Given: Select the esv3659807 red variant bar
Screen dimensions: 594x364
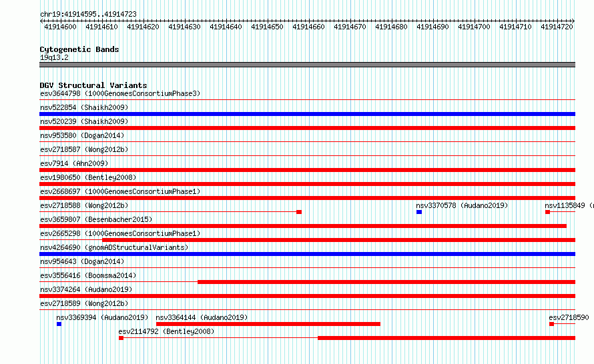Looking at the screenshot, I should click(x=303, y=226).
